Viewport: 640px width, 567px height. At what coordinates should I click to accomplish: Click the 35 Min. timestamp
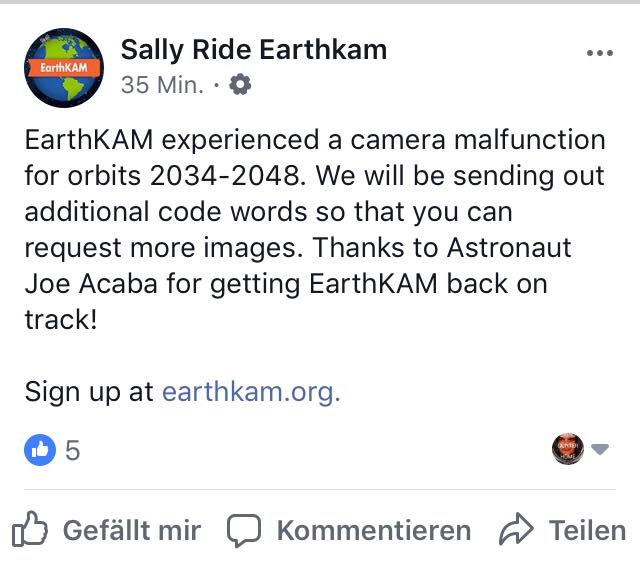coord(162,85)
